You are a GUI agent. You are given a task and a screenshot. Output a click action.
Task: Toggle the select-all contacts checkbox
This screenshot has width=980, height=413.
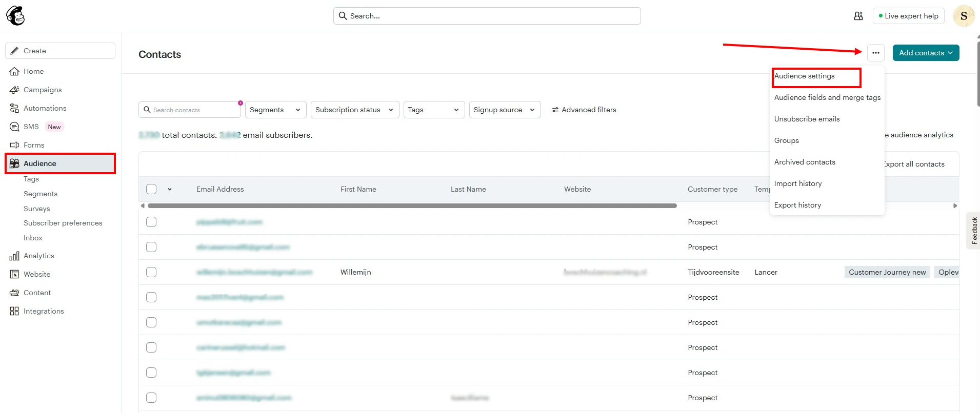151,189
